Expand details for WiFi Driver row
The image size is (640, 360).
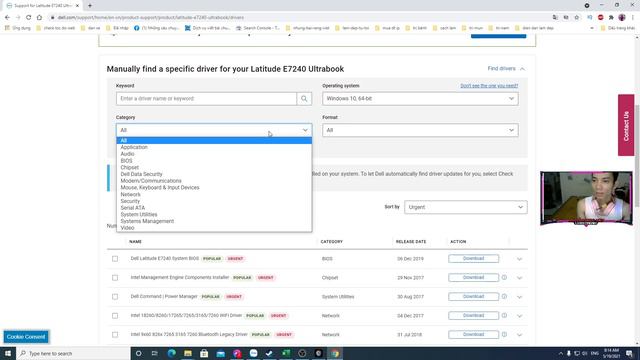point(519,316)
